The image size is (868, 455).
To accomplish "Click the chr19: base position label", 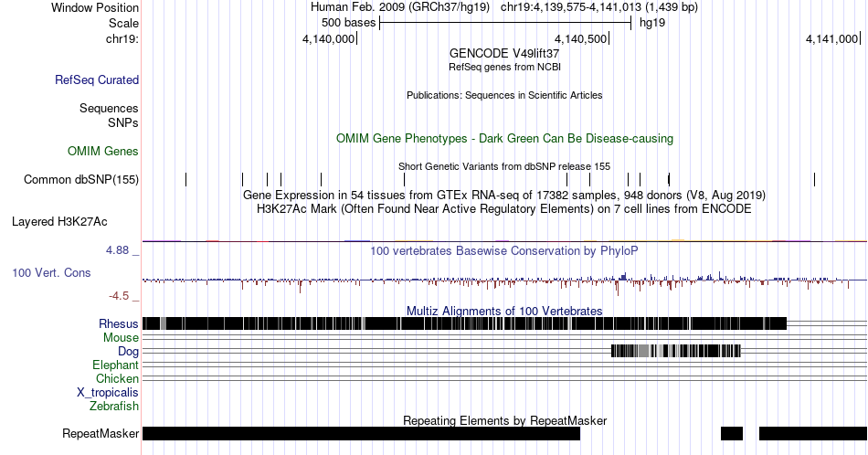I will tap(122, 38).
